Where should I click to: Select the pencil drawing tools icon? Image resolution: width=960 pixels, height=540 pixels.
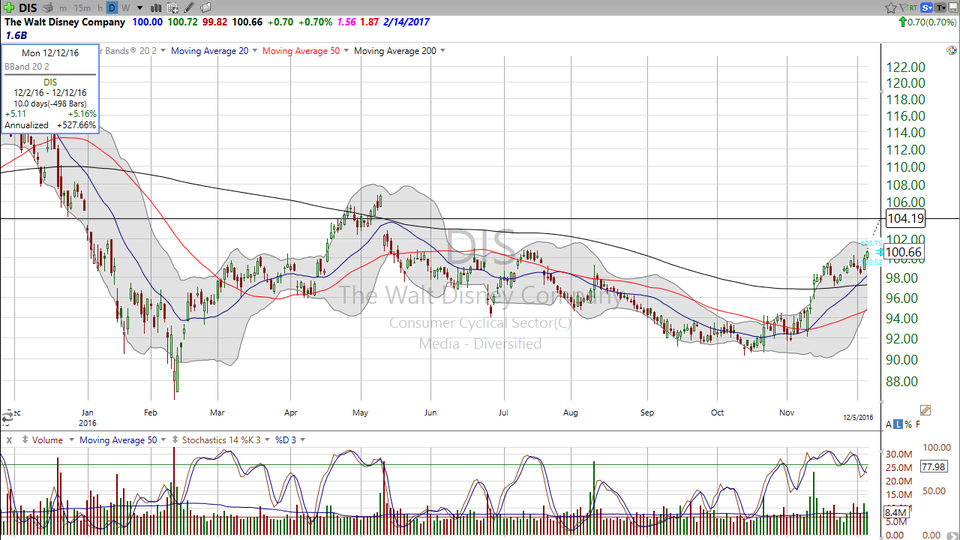pos(189,8)
